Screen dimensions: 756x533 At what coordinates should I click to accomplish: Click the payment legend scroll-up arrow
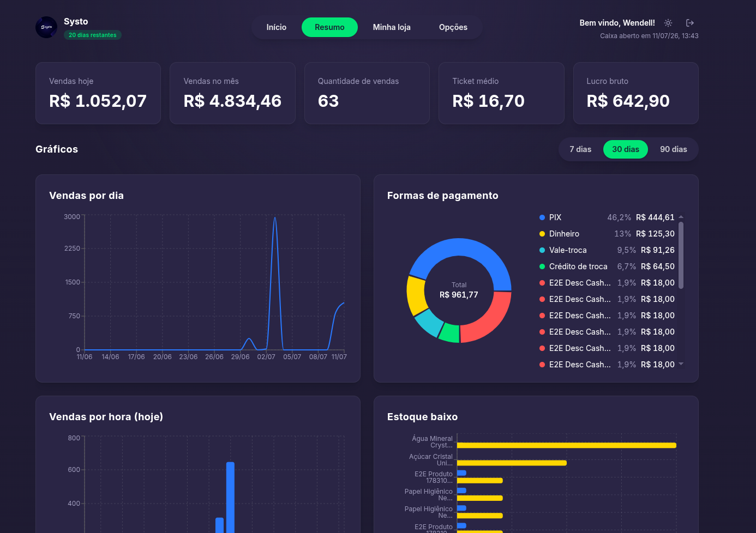tap(681, 217)
